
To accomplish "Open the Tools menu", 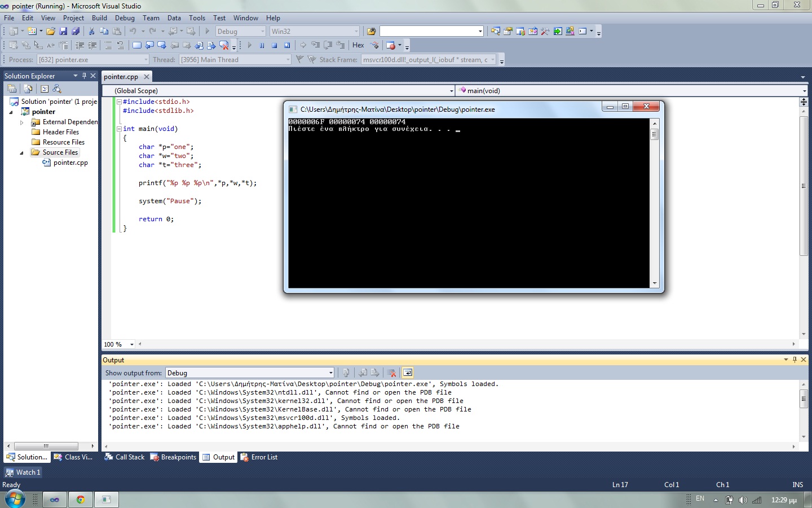I will [197, 18].
